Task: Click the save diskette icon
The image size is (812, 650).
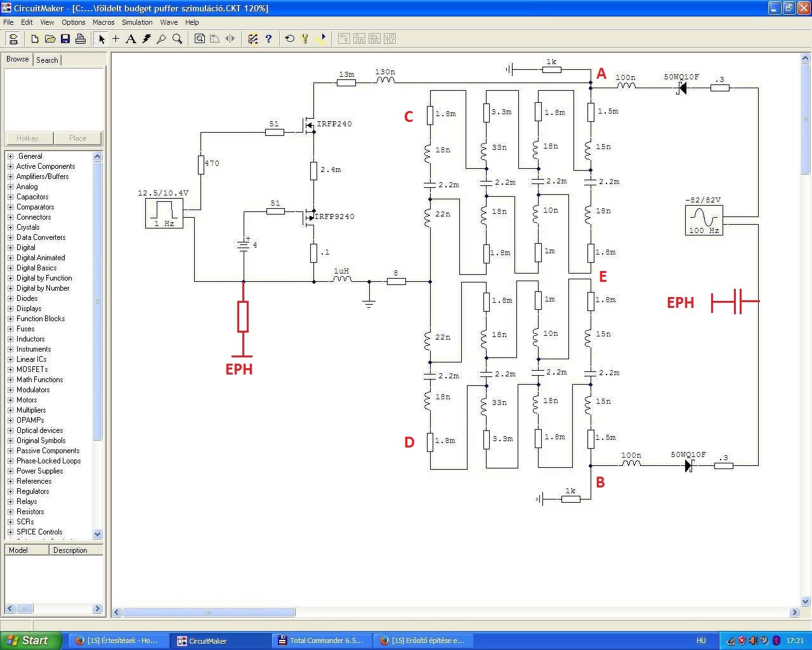Action: coord(65,39)
